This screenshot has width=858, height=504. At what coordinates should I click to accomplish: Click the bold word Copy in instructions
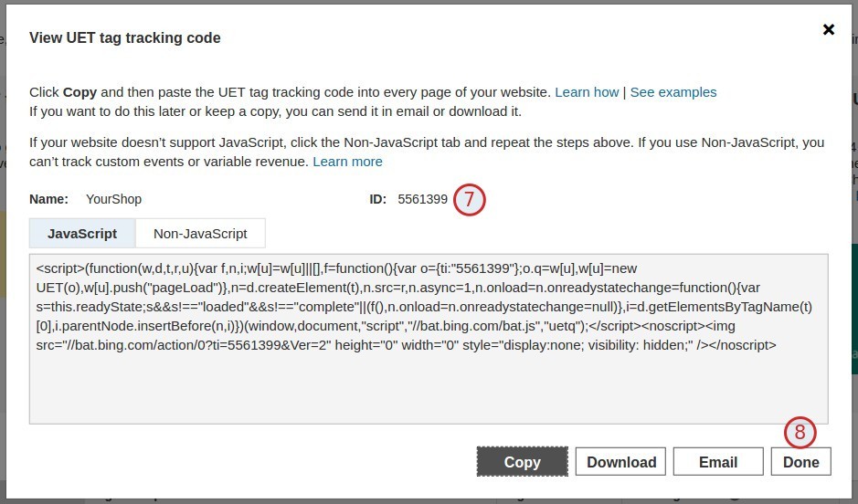tap(80, 92)
